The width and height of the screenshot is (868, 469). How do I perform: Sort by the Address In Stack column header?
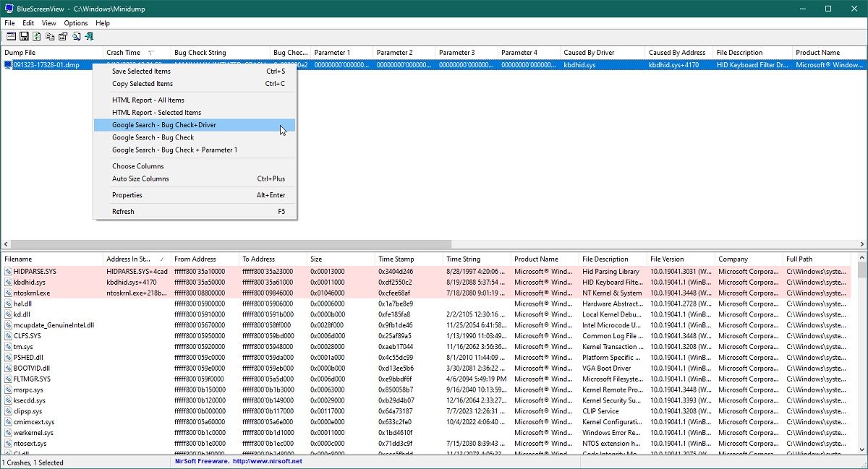[x=128, y=259]
